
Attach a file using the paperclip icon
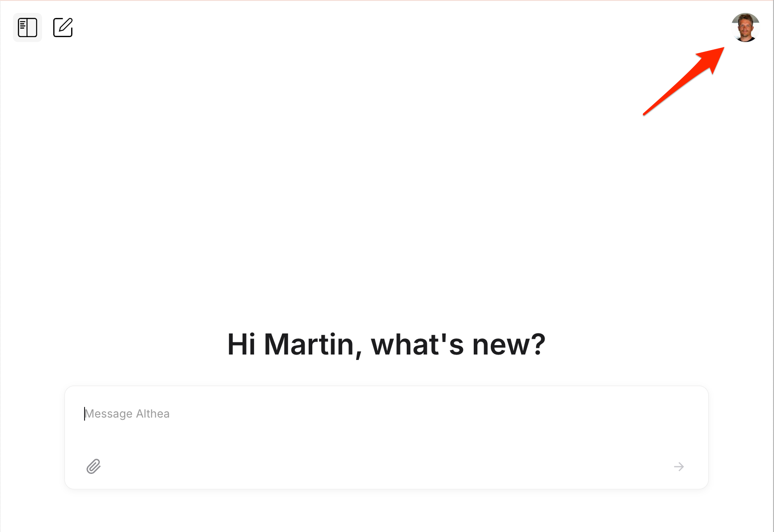click(x=94, y=466)
